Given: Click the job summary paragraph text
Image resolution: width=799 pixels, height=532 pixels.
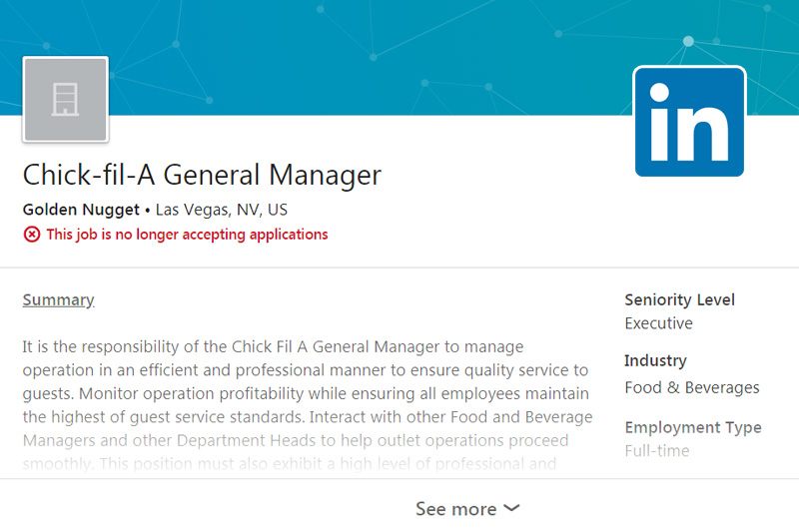Looking at the screenshot, I should 308,405.
